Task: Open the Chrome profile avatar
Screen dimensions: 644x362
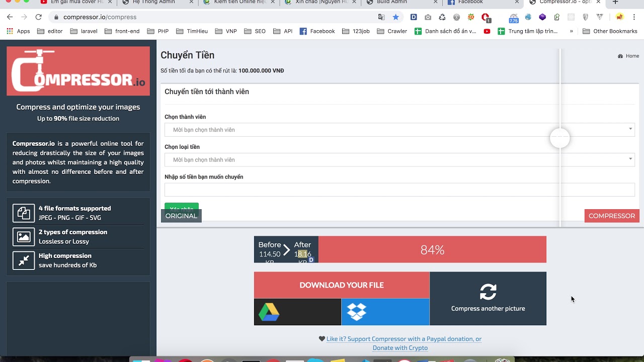Action: coord(620,17)
